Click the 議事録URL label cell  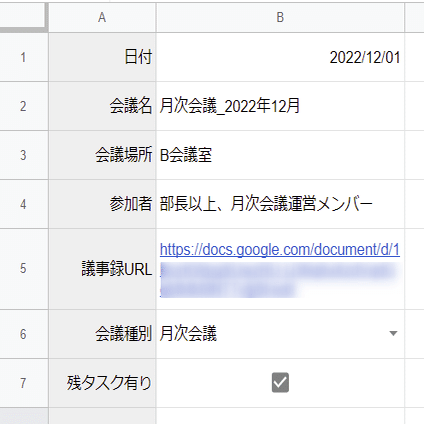[x=102, y=269]
